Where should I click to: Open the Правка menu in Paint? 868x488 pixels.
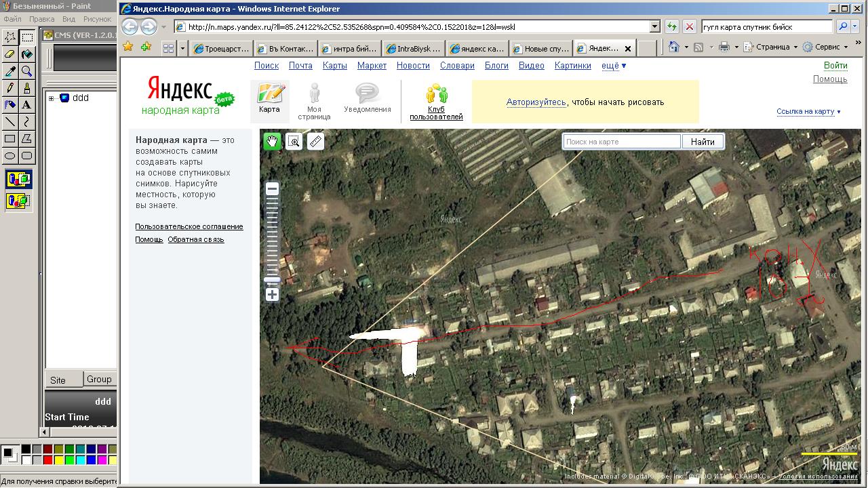41,19
